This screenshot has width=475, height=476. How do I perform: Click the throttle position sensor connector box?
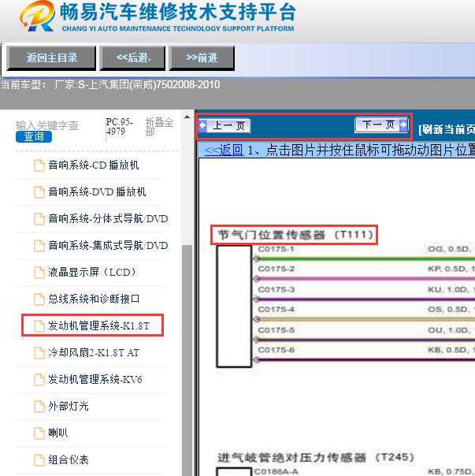[x=234, y=307]
